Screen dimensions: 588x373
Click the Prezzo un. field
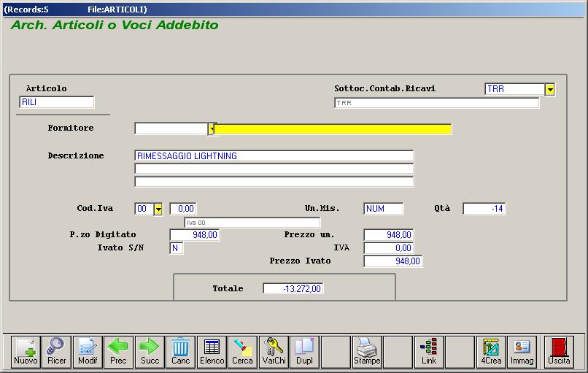(x=389, y=235)
